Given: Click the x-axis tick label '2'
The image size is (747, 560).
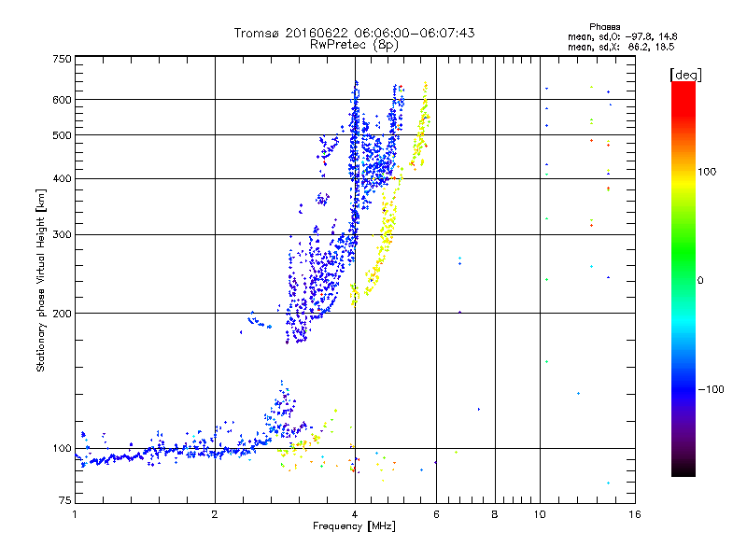Looking at the screenshot, I should [215, 514].
